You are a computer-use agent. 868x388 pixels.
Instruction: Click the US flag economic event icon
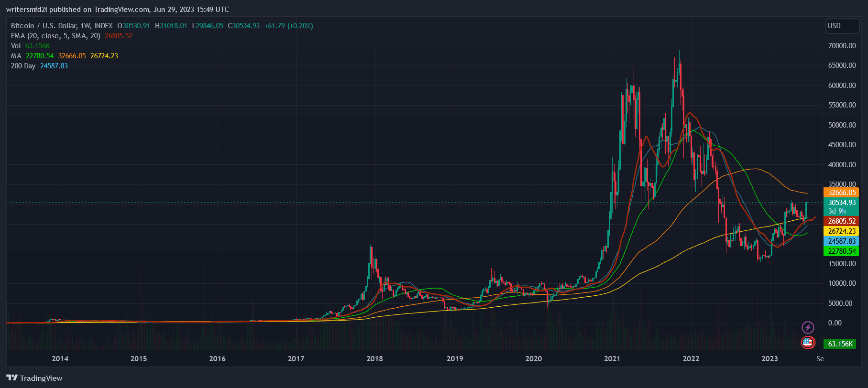click(x=808, y=342)
